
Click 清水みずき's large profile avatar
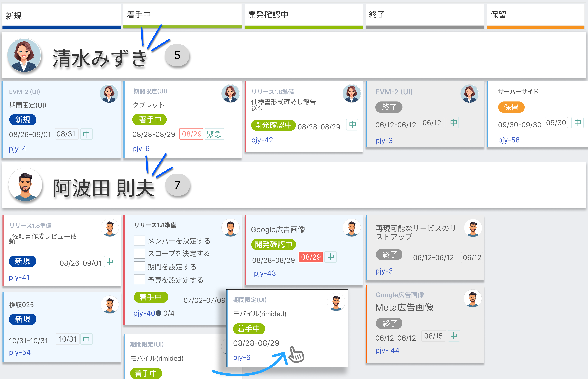(x=24, y=55)
